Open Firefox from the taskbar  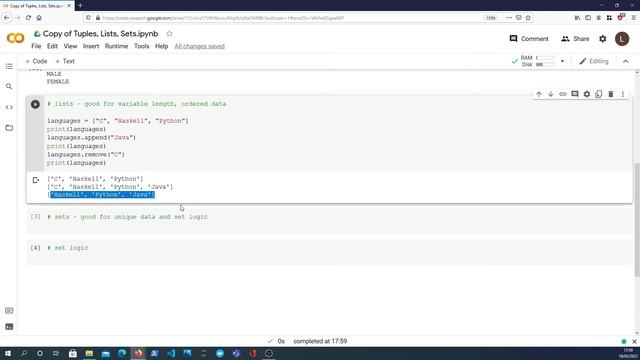click(x=138, y=353)
